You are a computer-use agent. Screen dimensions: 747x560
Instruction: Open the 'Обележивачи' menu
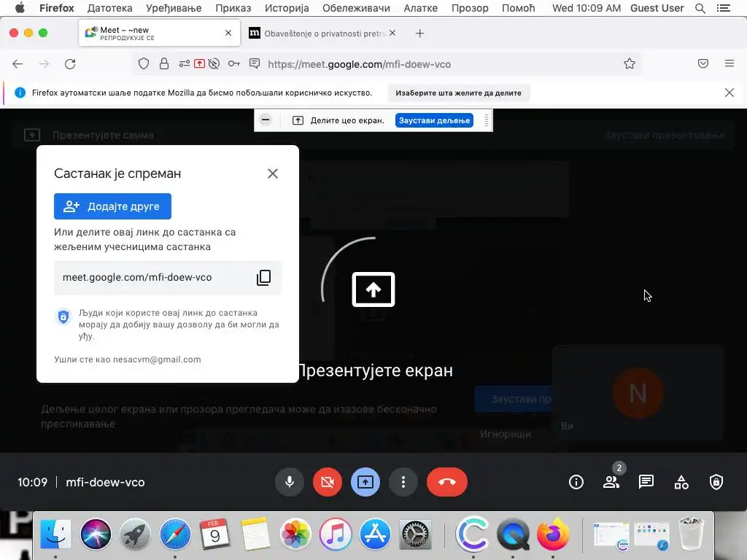[x=356, y=8]
